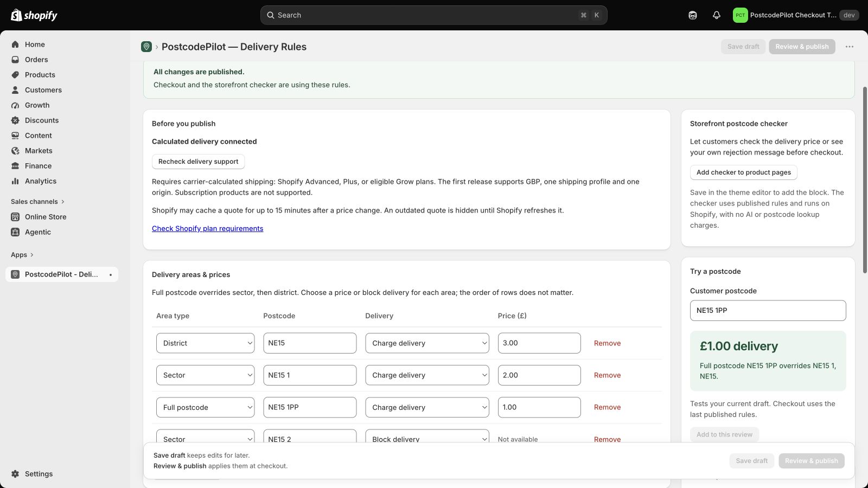Screen dimensions: 868x488
Task: Open Customers in the sidebar
Action: point(43,90)
